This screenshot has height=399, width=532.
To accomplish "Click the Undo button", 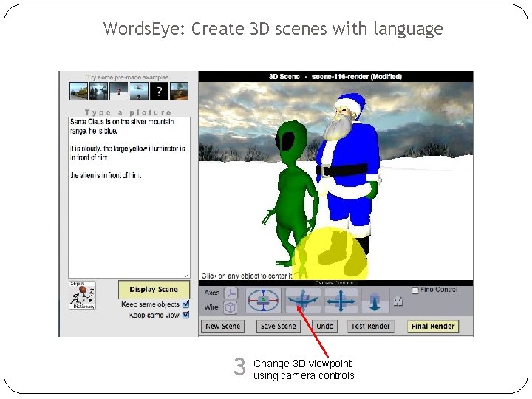I will pos(324,326).
